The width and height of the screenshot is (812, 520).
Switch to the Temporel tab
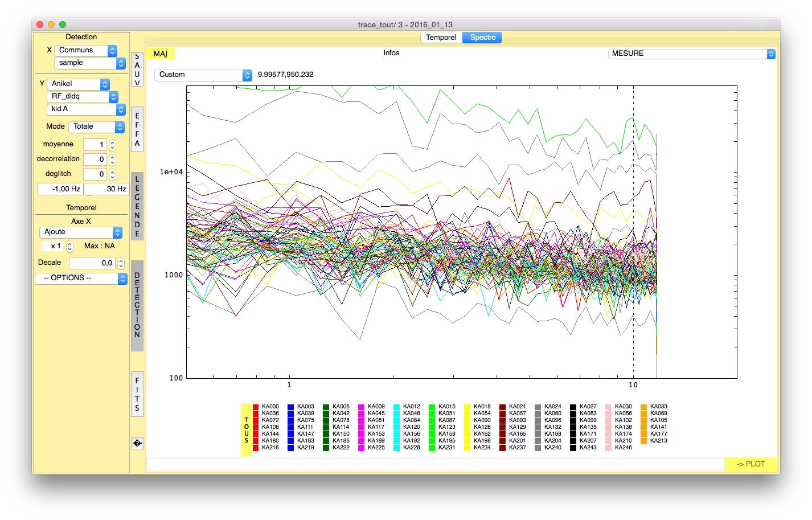[x=441, y=38]
